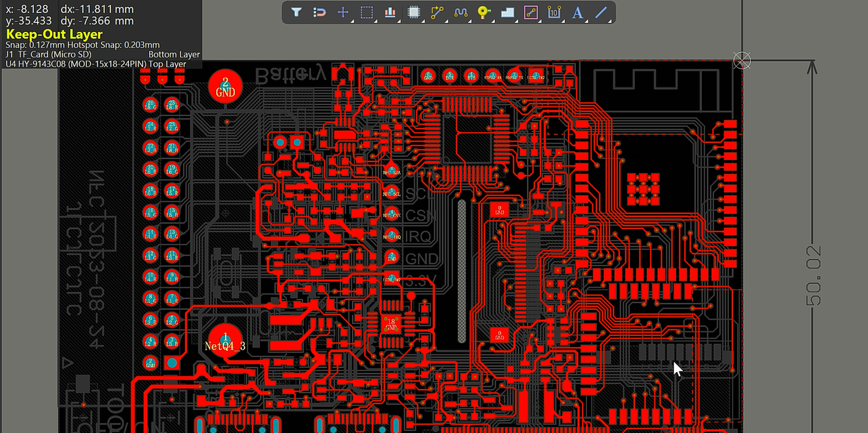
Task: Activate the Interactive Routing tool
Action: 437,12
